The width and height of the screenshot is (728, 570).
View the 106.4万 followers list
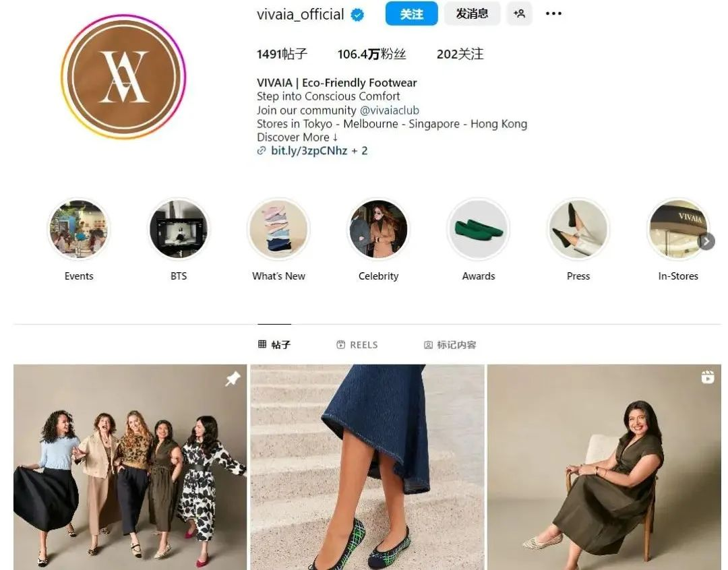372,55
